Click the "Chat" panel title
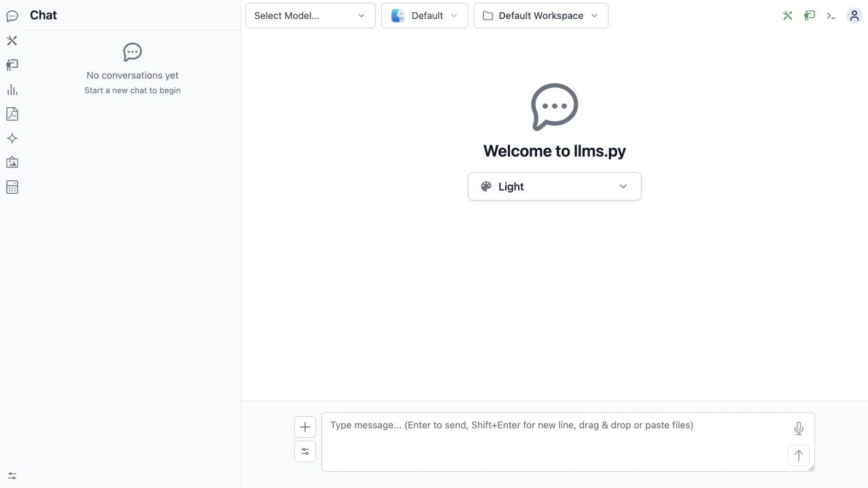The width and height of the screenshot is (868, 488). coord(43,15)
